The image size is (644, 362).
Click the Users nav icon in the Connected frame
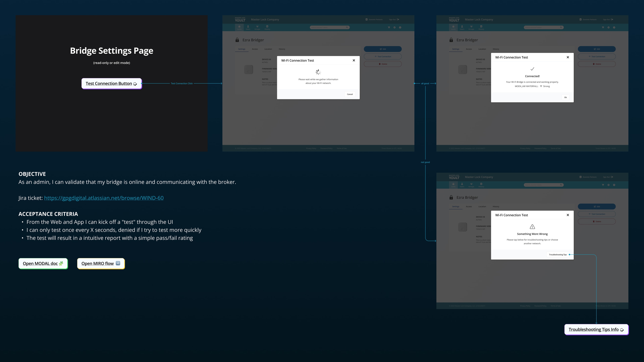tap(462, 27)
